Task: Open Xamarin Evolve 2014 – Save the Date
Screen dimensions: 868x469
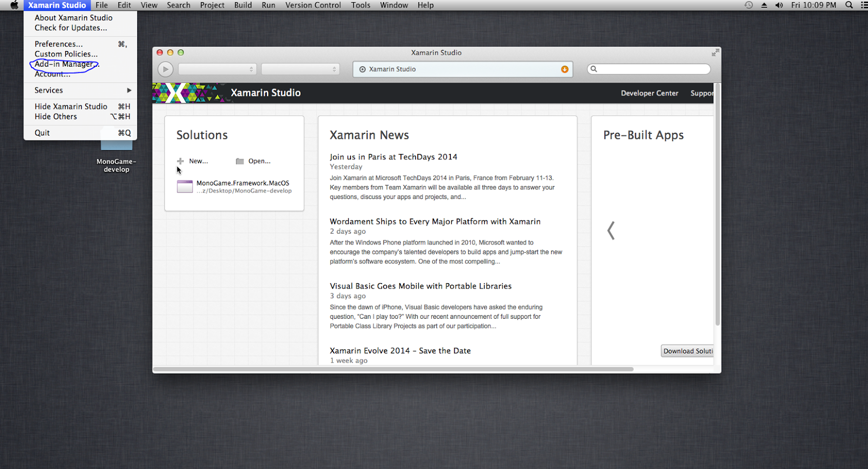Action: (400, 351)
